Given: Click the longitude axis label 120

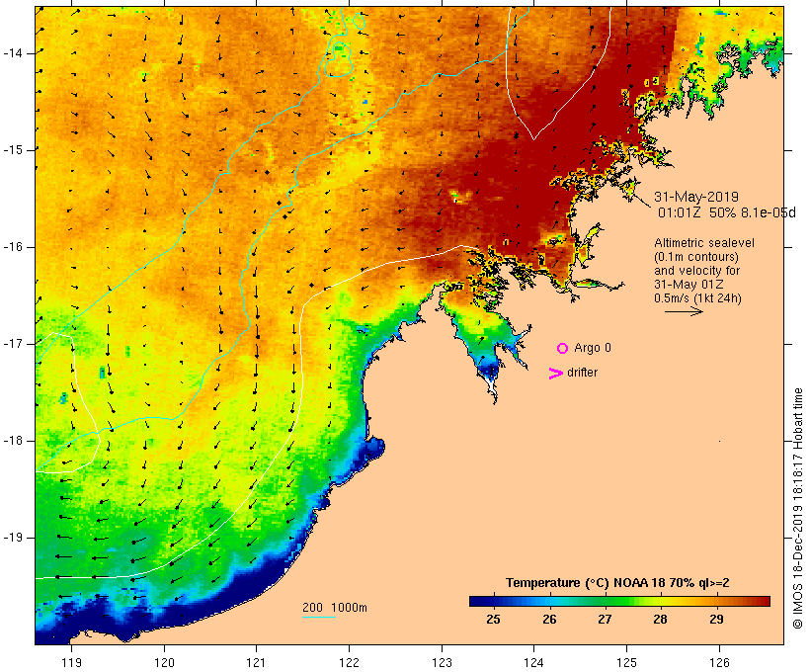Looking at the screenshot, I should [164, 662].
